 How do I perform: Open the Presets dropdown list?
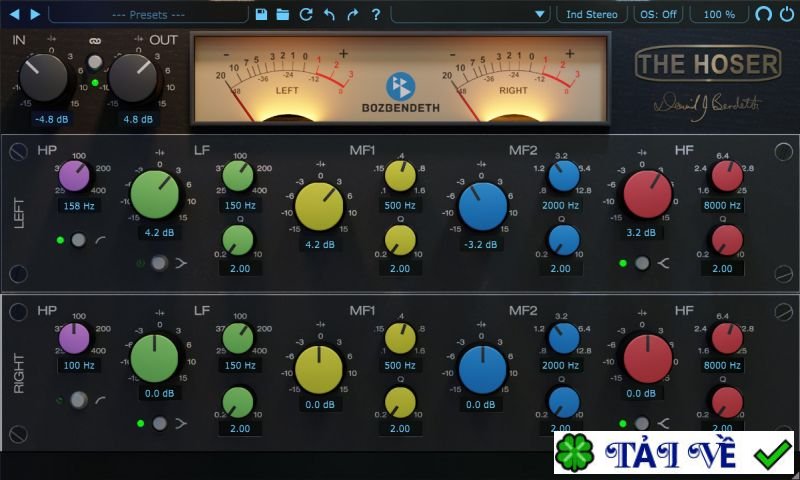pos(149,14)
